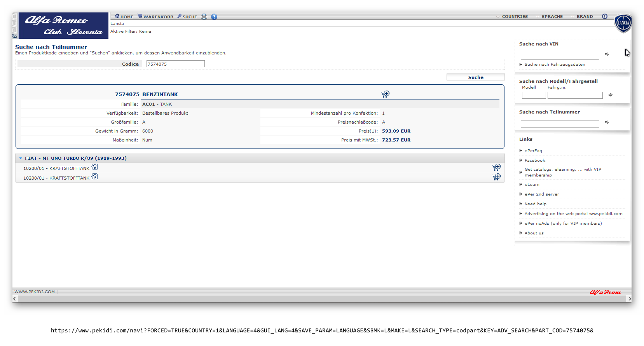Submit the sidebar part number search arrow
This screenshot has height=346, width=644.
tap(607, 122)
